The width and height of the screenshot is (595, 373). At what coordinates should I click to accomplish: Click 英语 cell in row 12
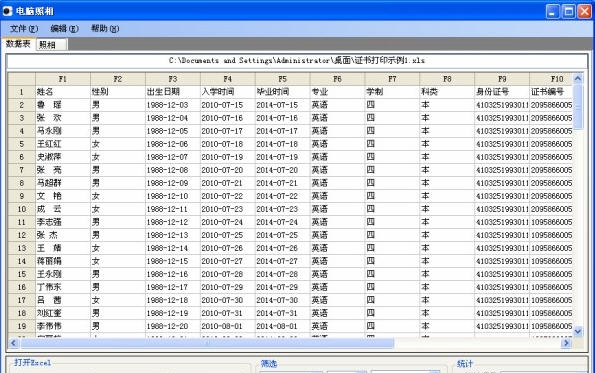(x=338, y=235)
